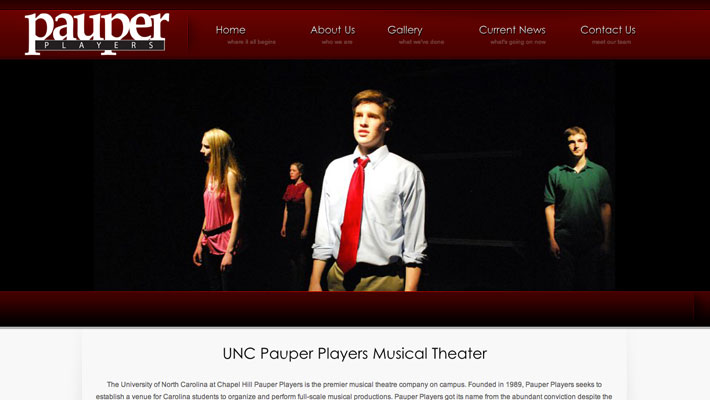The image size is (710, 400).
Task: Click the intro paragraph about Pauper Players
Action: [354, 390]
